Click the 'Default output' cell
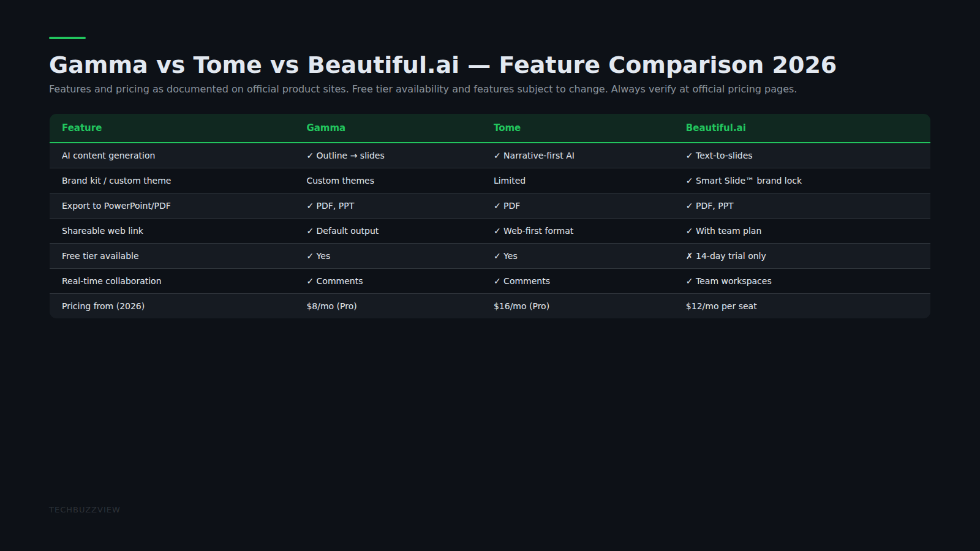Viewport: 980px width, 551px height. pyautogui.click(x=342, y=231)
